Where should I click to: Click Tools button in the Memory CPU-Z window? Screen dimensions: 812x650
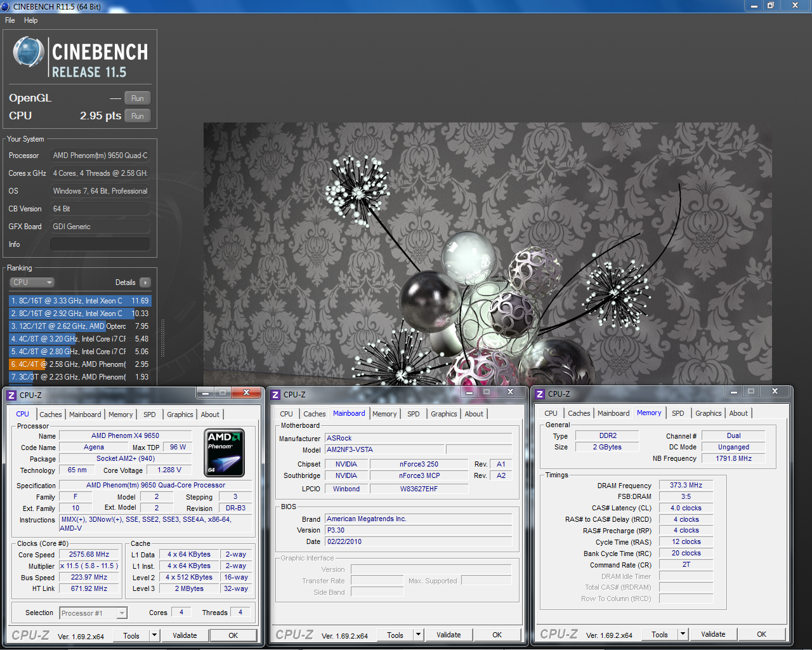point(660,634)
